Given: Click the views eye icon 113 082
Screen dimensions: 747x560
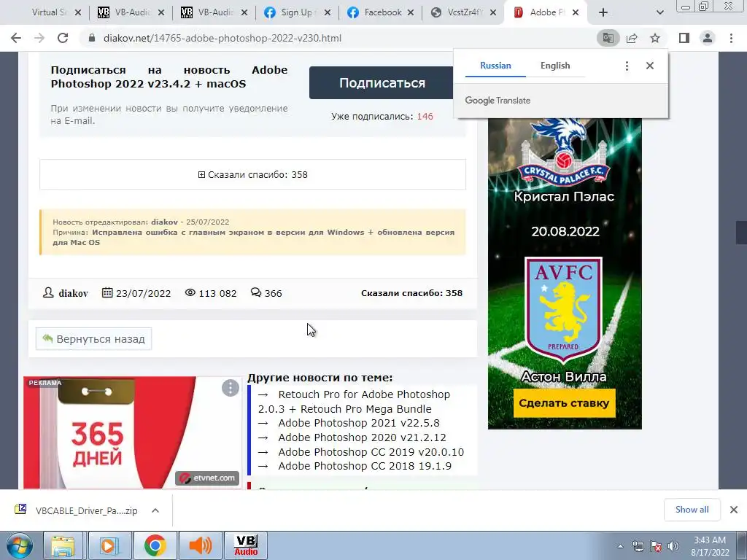Looking at the screenshot, I should 190,292.
